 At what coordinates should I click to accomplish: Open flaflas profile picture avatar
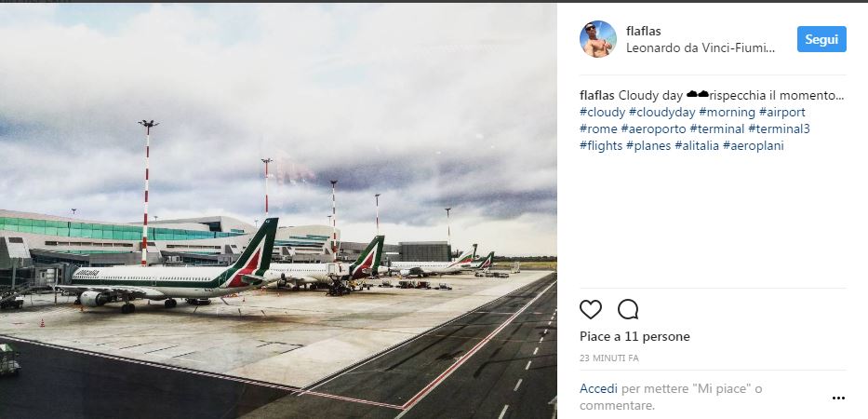[598, 39]
